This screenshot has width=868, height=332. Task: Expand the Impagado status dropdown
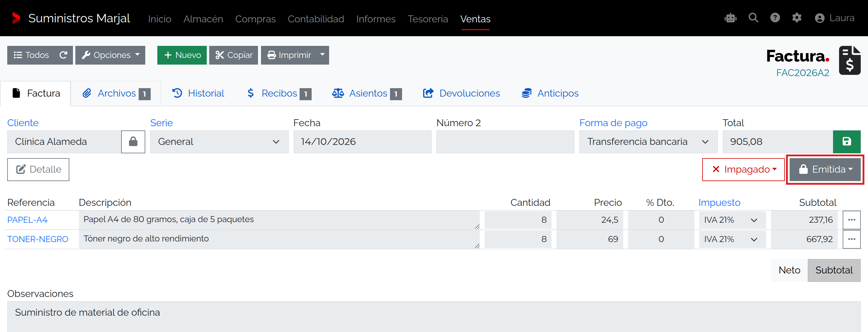(x=743, y=169)
